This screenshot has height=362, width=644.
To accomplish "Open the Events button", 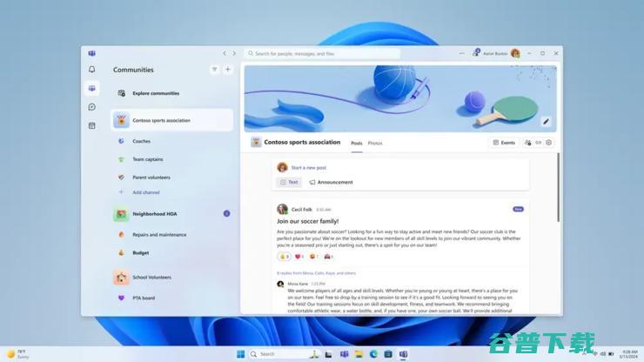I will [504, 143].
